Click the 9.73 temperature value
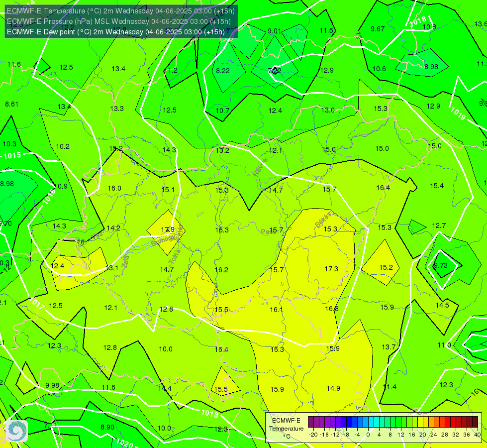487x448 pixels. (x=440, y=265)
